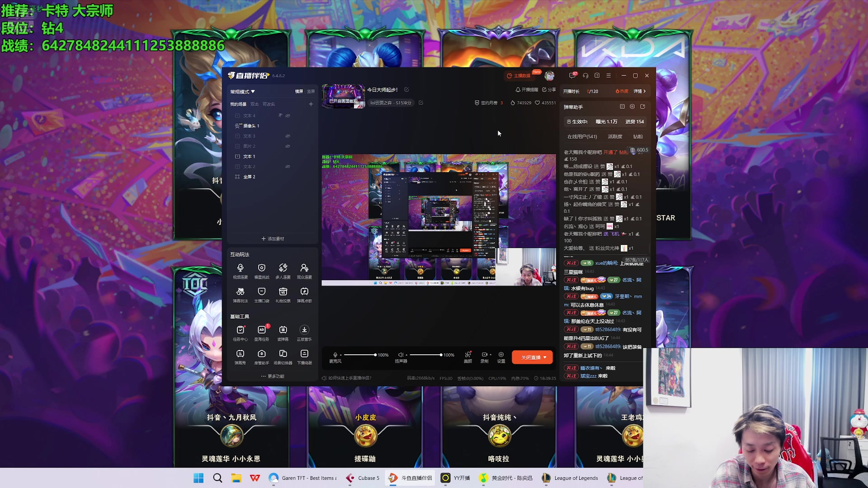Open 弹幕助手 settings gear icon
Screen dimensions: 868x488
632,107
